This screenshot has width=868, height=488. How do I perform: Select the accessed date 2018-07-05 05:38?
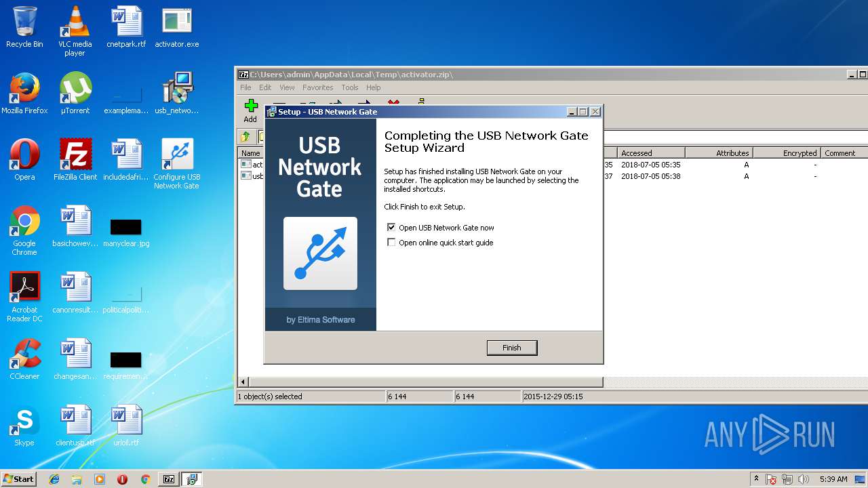(x=650, y=176)
